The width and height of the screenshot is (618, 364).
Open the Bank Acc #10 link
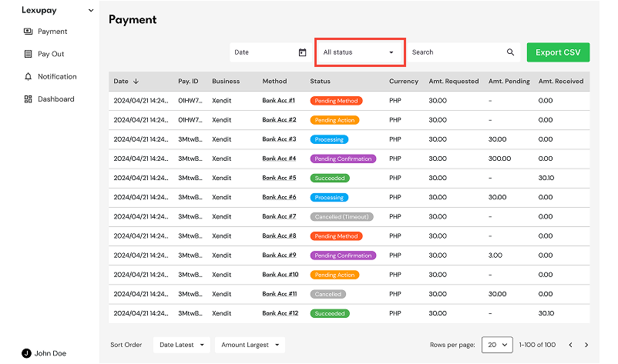tap(280, 275)
